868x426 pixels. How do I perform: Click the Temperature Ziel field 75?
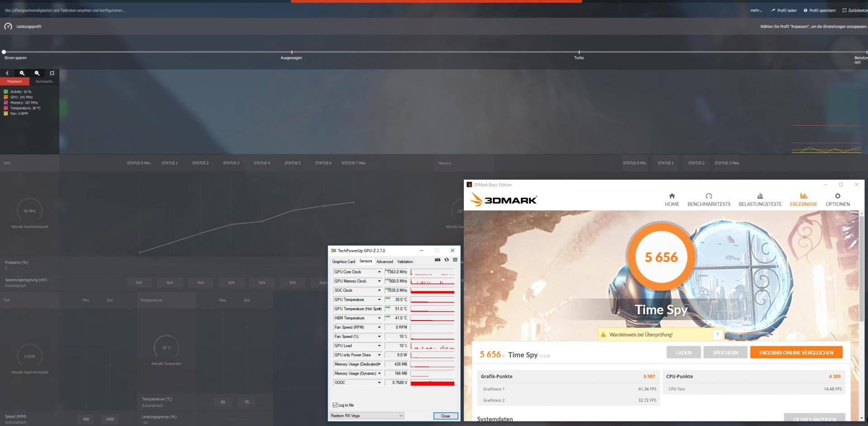246,402
